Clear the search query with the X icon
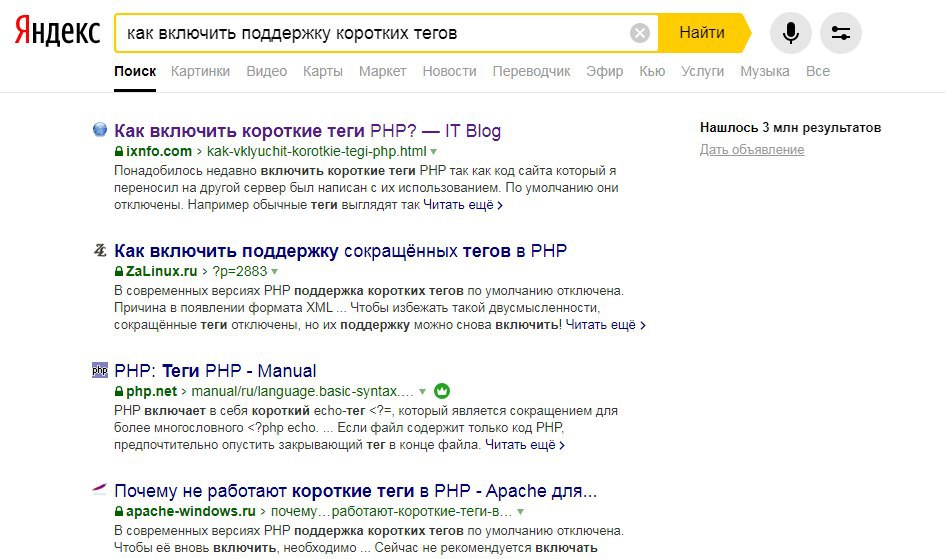This screenshot has height=559, width=945. pyautogui.click(x=639, y=33)
